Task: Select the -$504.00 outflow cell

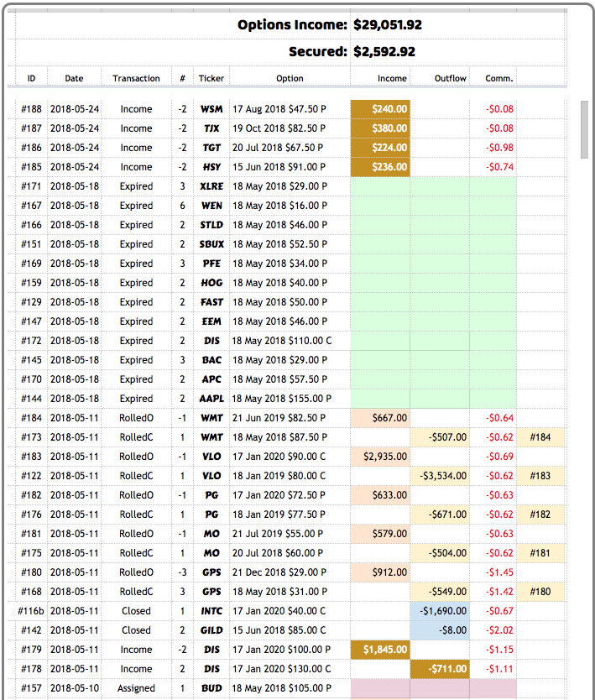Action: [x=440, y=553]
